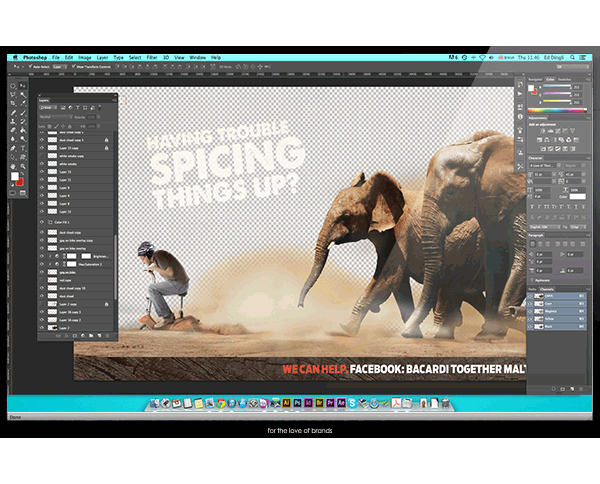Select the Horizontal Type tool
Image resolution: width=600 pixels, height=484 pixels.
coord(23,148)
